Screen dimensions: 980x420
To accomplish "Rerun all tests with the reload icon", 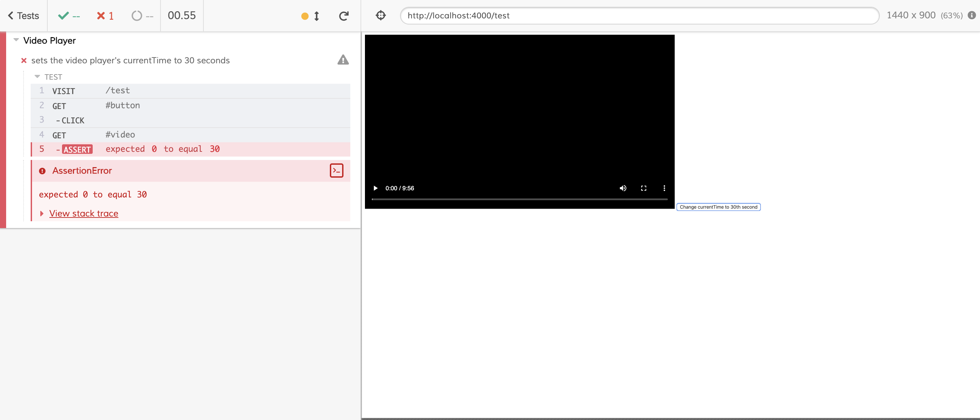I will [x=343, y=16].
